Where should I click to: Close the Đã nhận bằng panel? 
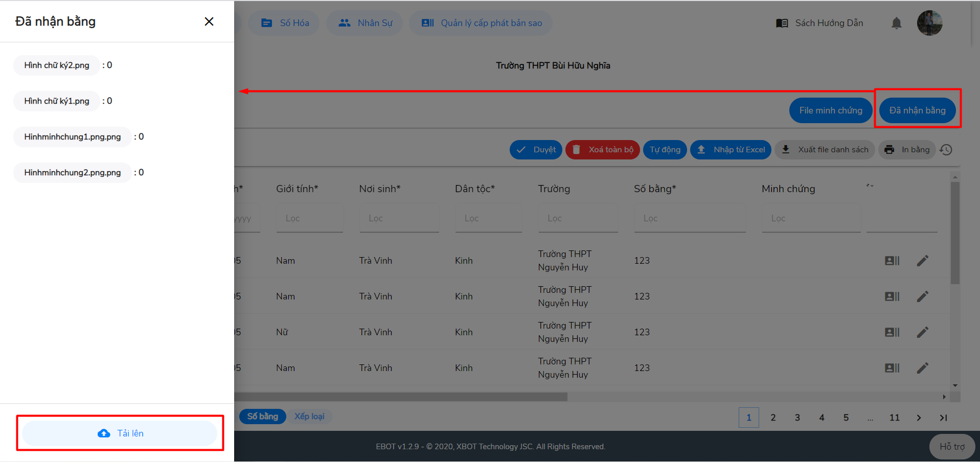point(209,21)
